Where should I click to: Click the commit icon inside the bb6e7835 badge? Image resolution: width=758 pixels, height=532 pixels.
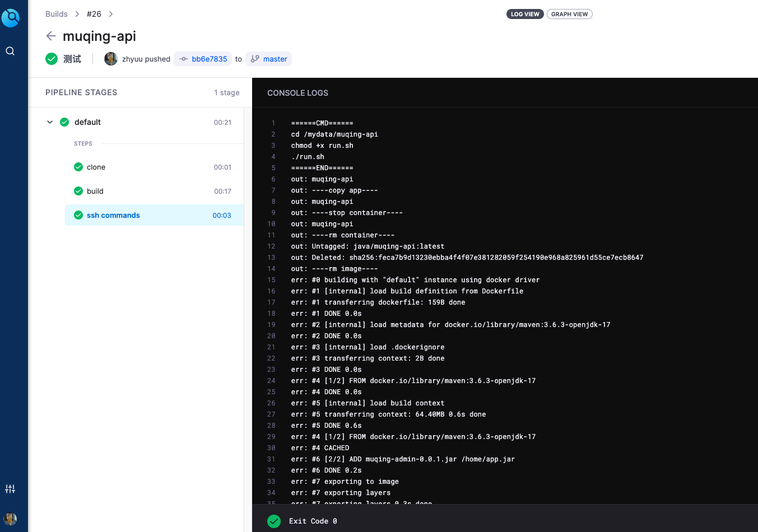pos(185,58)
